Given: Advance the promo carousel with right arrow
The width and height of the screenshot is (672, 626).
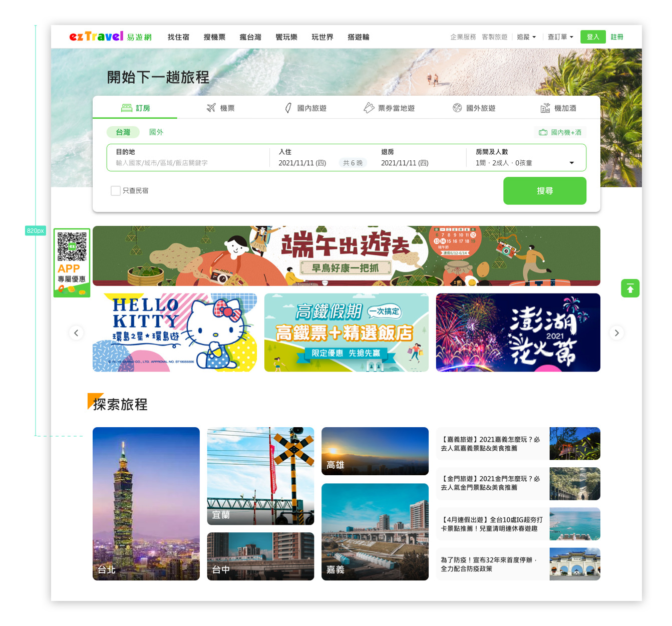Looking at the screenshot, I should (616, 333).
